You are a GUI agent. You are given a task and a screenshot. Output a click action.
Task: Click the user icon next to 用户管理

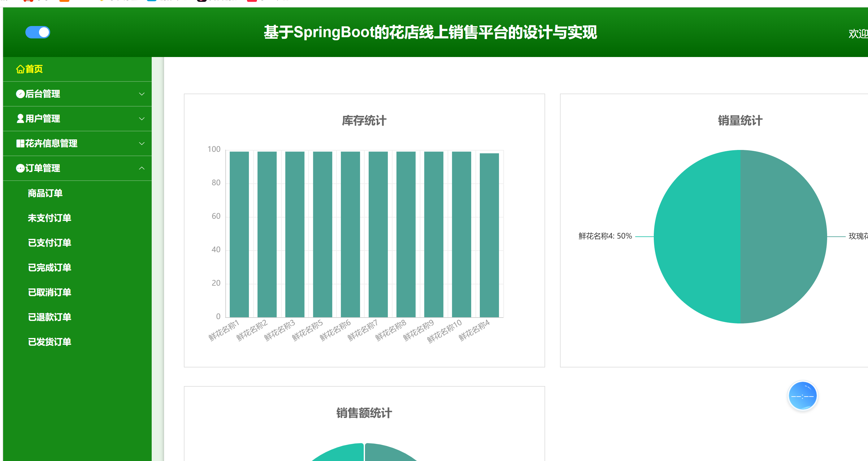pos(20,119)
